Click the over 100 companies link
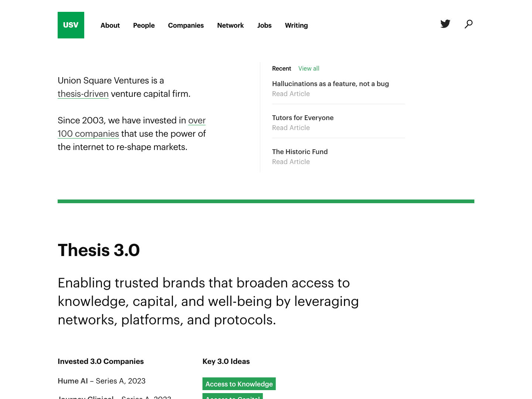The image size is (532, 399). 88,134
